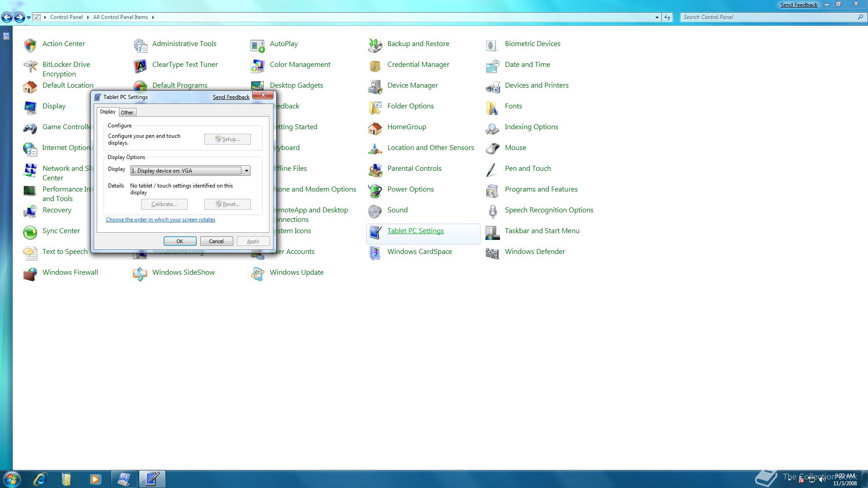Screen dimensions: 868x488
Task: Open Administrative Tools icon
Action: click(x=140, y=45)
